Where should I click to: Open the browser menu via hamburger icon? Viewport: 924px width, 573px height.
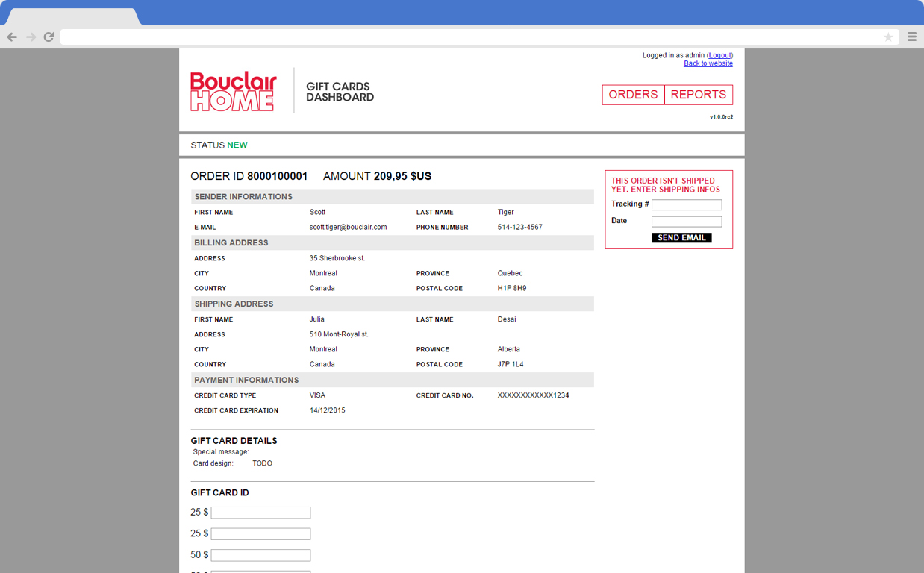pyautogui.click(x=911, y=36)
